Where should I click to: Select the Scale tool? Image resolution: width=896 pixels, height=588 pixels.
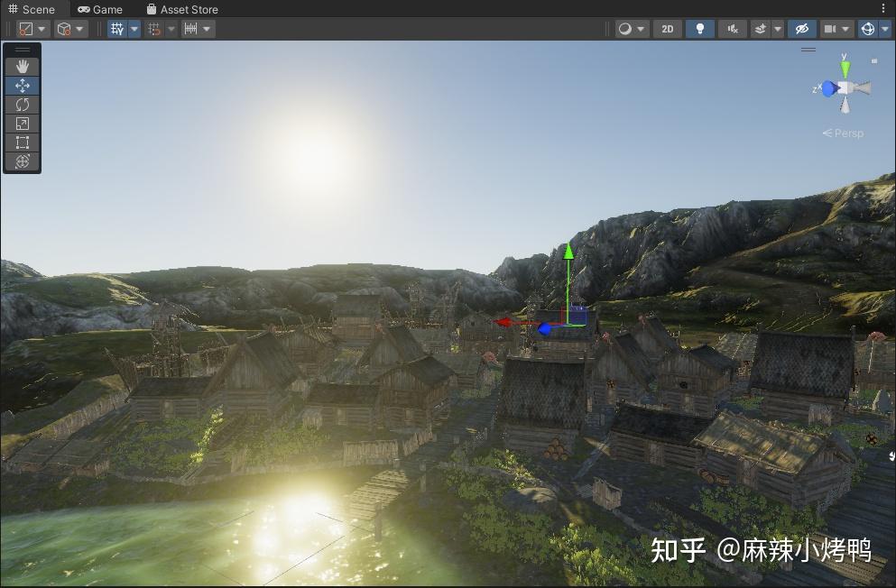point(22,123)
